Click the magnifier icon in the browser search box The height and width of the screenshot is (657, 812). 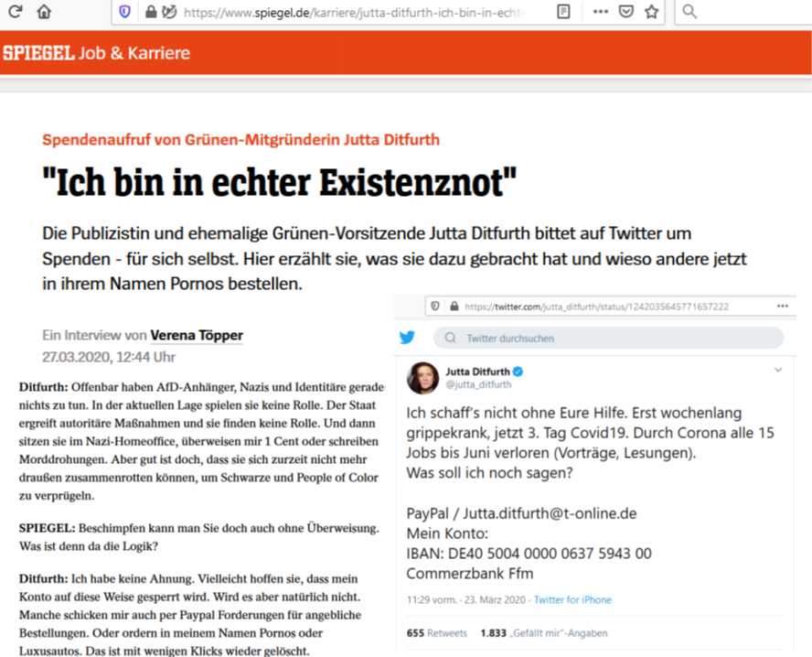(689, 11)
